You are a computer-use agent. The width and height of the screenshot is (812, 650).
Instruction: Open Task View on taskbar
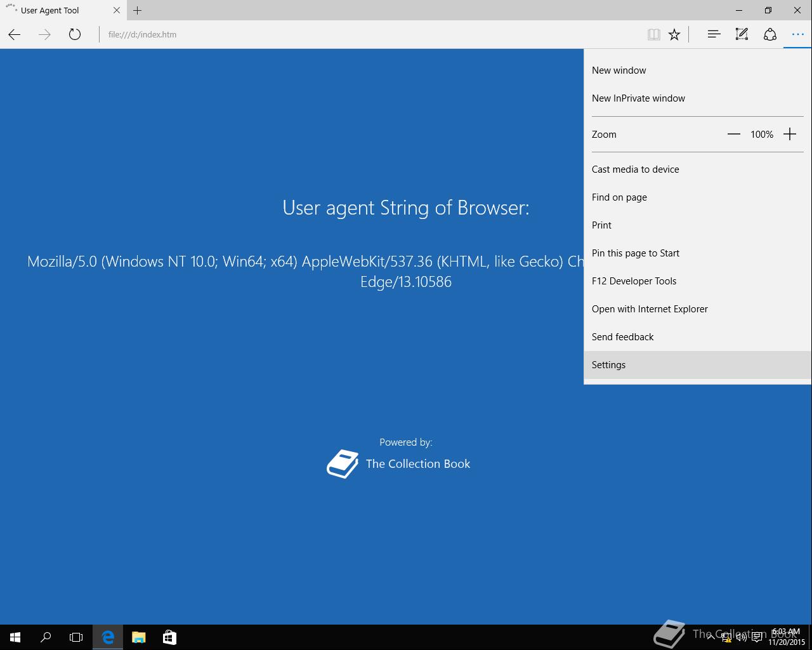click(x=76, y=637)
